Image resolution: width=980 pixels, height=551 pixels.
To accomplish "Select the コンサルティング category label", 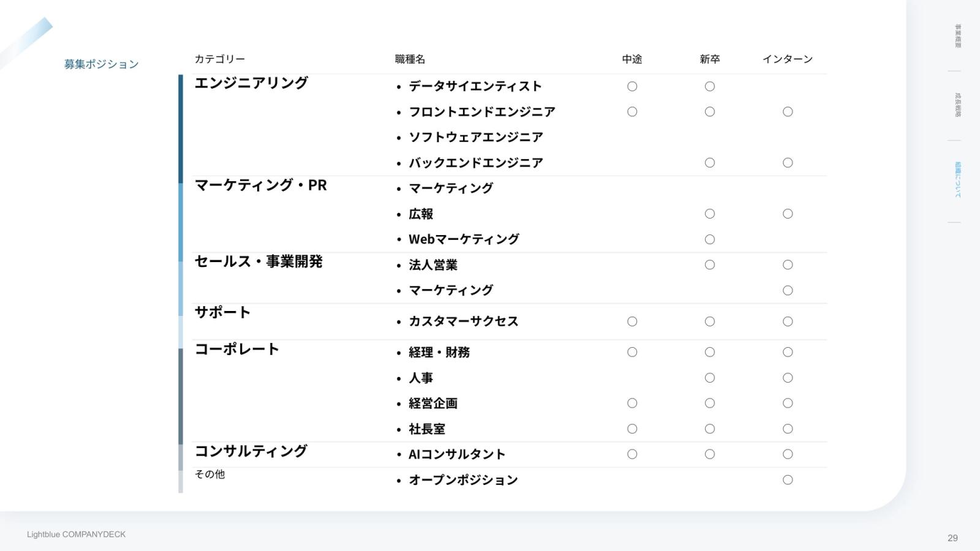I will [x=251, y=451].
